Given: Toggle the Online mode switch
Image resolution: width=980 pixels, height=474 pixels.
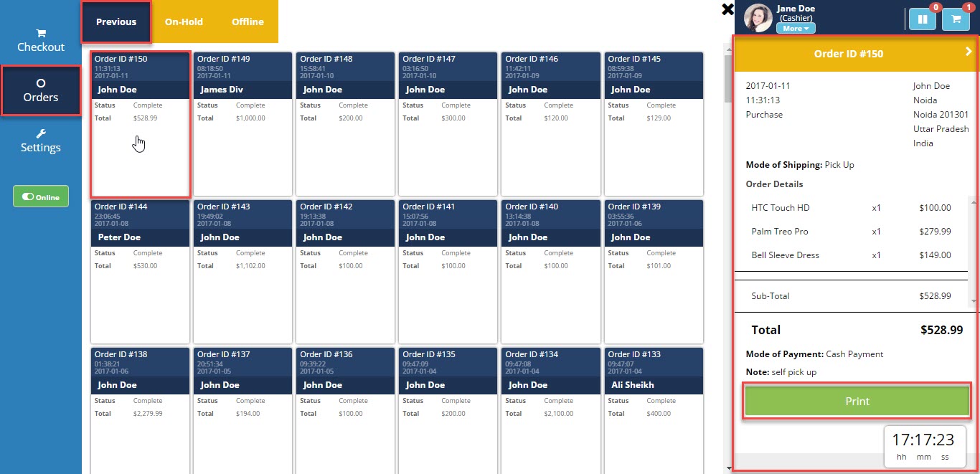Looking at the screenshot, I should [x=41, y=196].
